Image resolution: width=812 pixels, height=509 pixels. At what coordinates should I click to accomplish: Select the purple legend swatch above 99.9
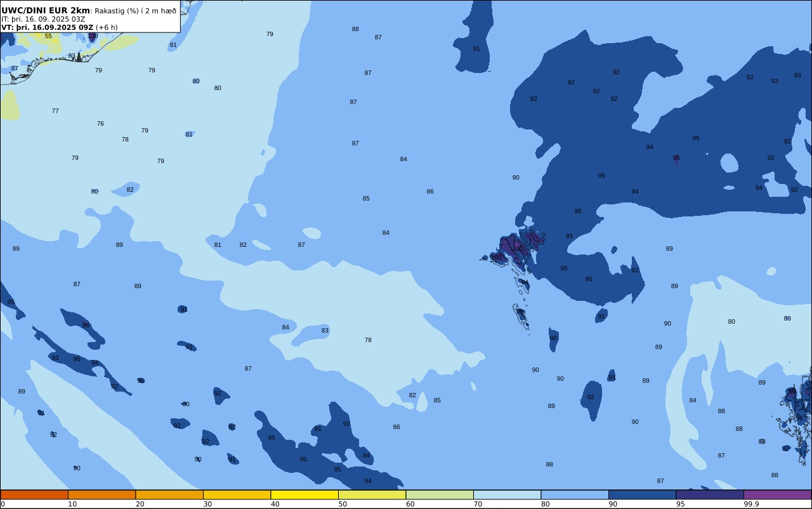(777, 494)
